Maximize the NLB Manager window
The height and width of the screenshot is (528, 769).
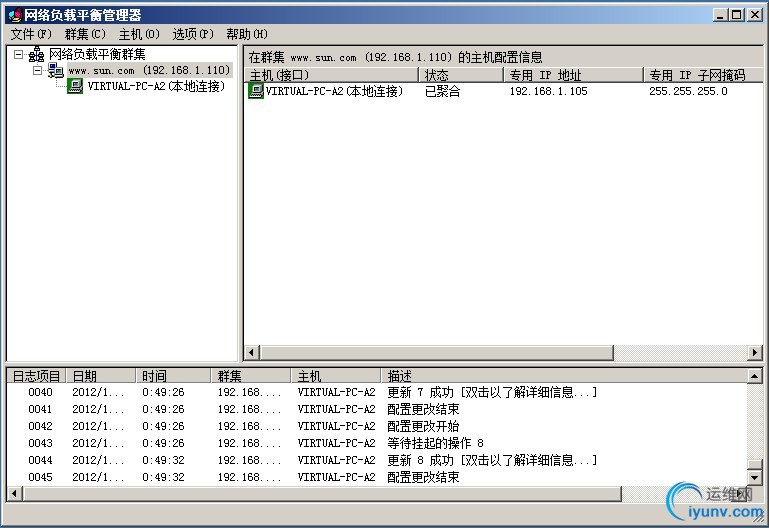(x=736, y=15)
